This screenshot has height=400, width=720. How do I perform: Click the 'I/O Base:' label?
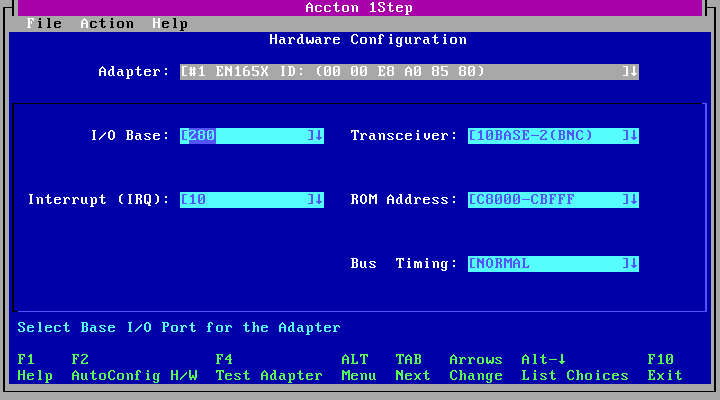point(130,135)
